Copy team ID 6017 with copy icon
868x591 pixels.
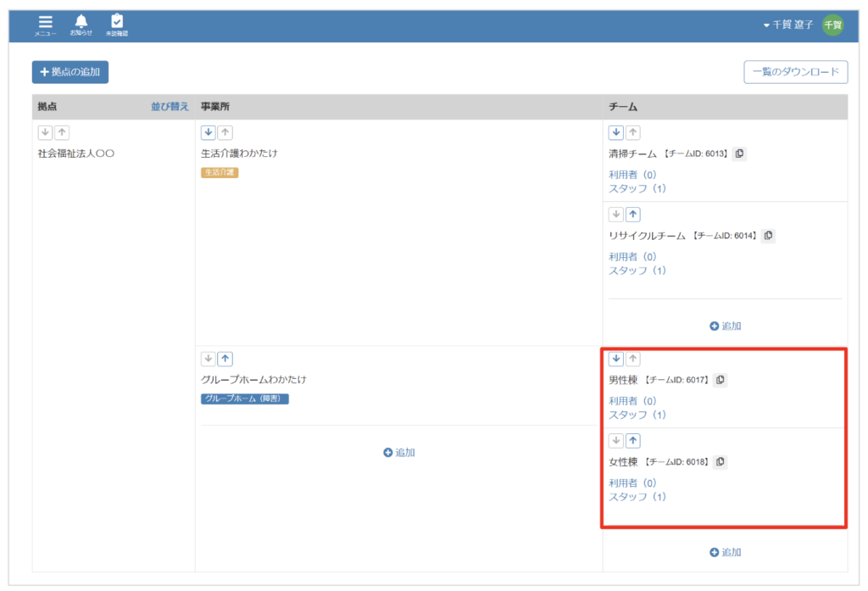(x=721, y=379)
